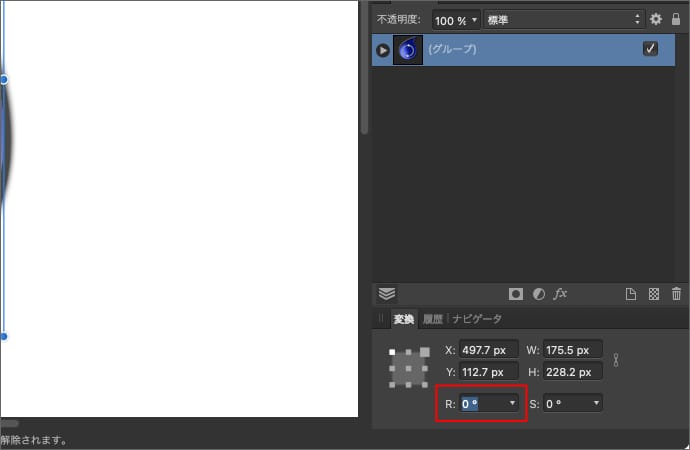Image resolution: width=690 pixels, height=450 pixels.
Task: Delete the layer with the trash icon
Action: tap(676, 294)
